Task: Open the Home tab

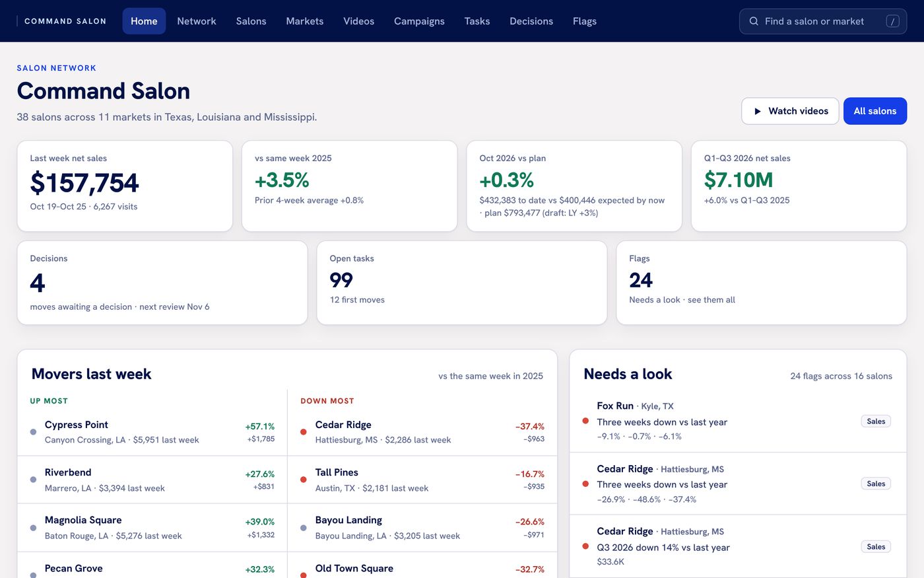Action: click(144, 21)
